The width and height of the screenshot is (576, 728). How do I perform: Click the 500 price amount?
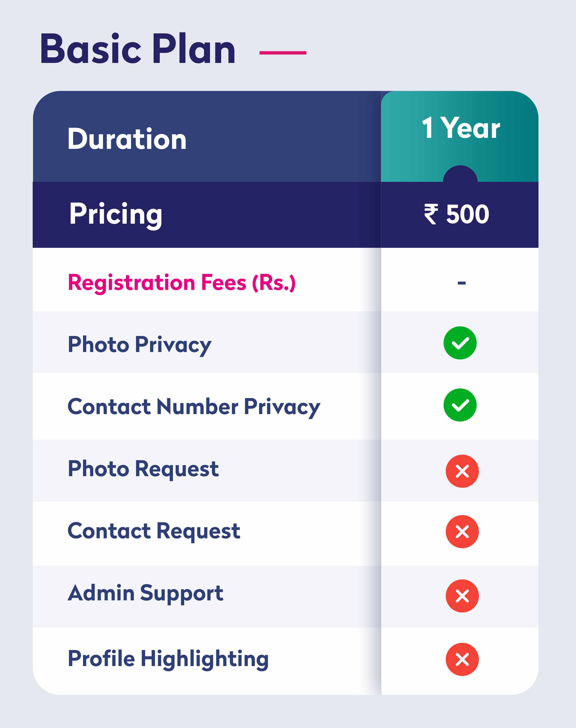467,214
